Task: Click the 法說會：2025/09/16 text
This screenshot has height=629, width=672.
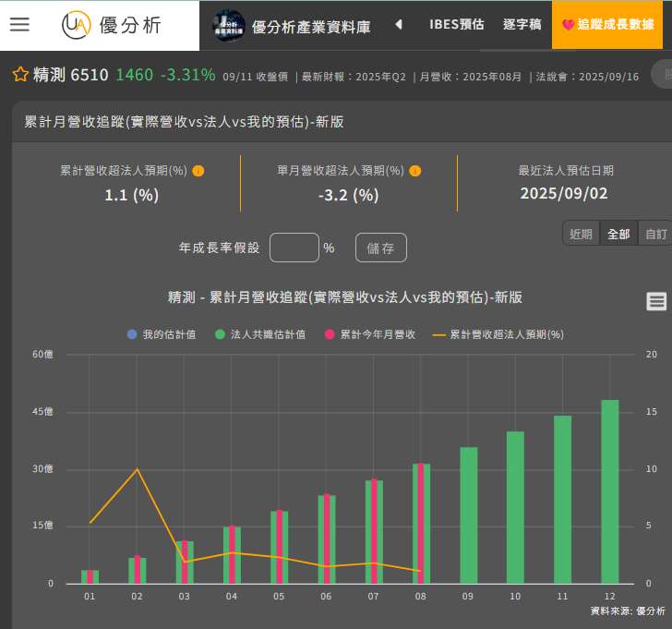Action: point(587,77)
